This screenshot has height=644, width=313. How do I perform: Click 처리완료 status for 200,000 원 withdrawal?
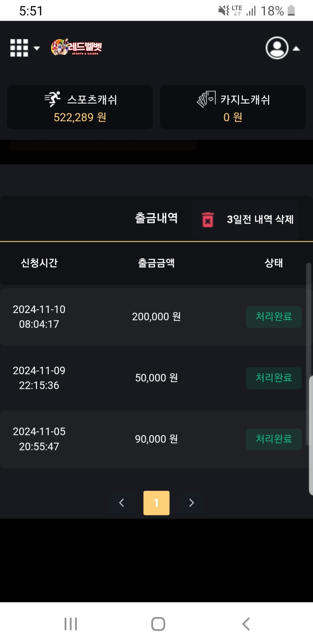[x=274, y=317]
